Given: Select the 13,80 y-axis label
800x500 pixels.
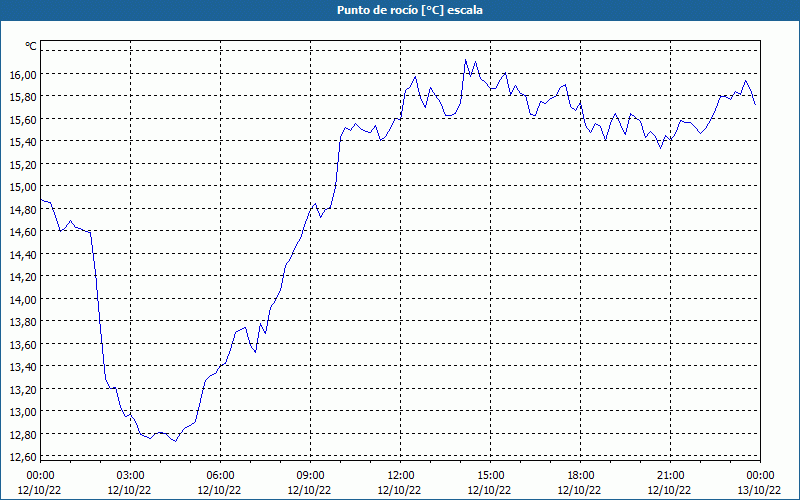Looking at the screenshot, I should pyautogui.click(x=23, y=322).
